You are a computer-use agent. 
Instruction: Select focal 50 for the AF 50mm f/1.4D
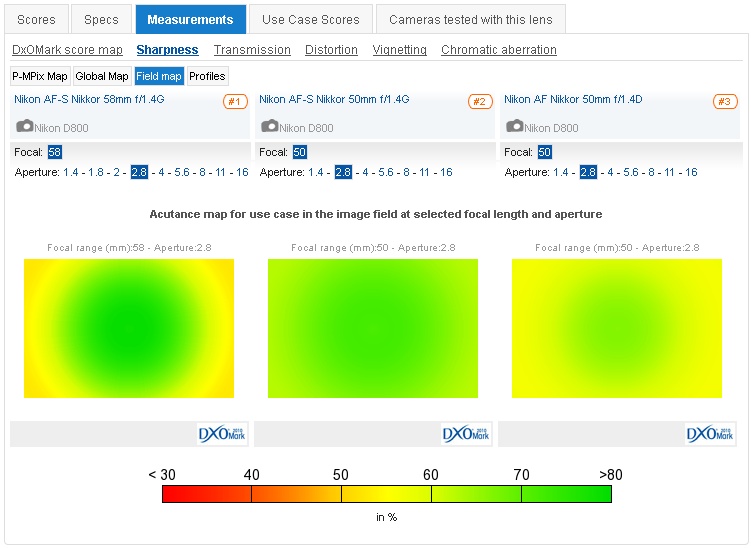click(x=545, y=152)
